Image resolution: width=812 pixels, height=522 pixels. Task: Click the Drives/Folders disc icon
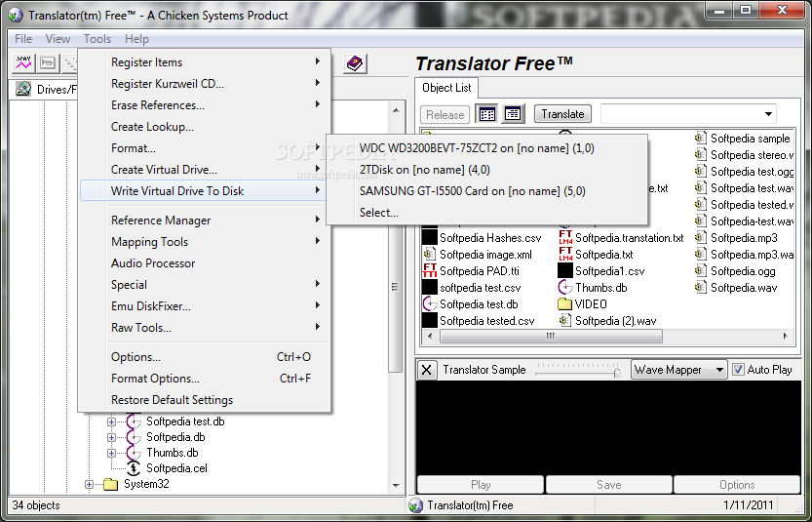[x=22, y=89]
